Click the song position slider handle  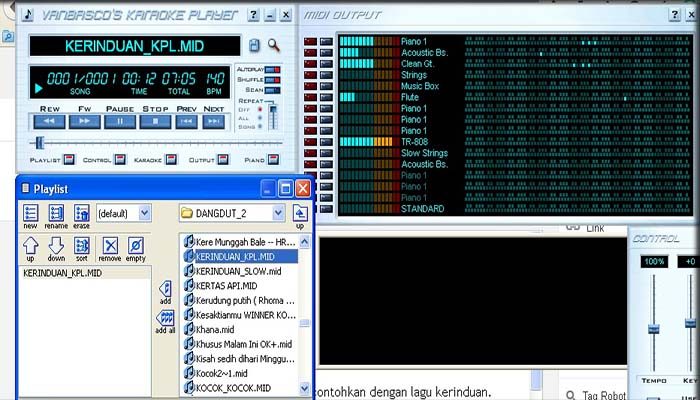(x=40, y=143)
